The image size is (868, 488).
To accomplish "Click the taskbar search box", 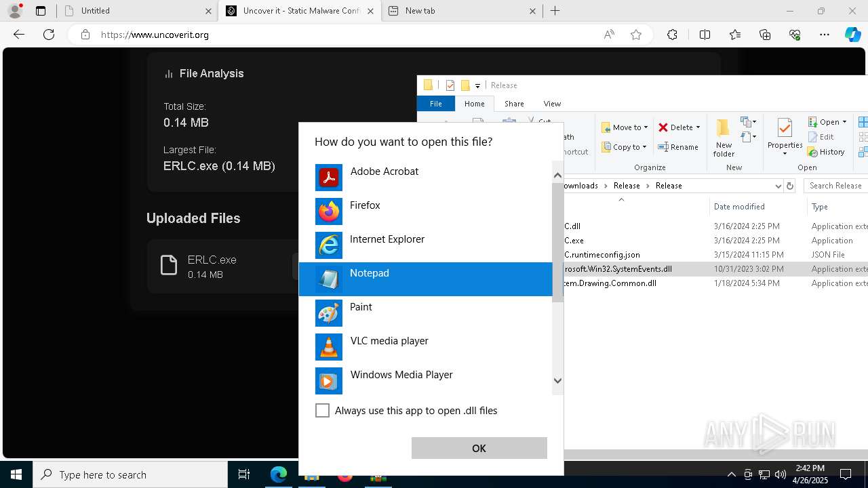I will tap(130, 474).
